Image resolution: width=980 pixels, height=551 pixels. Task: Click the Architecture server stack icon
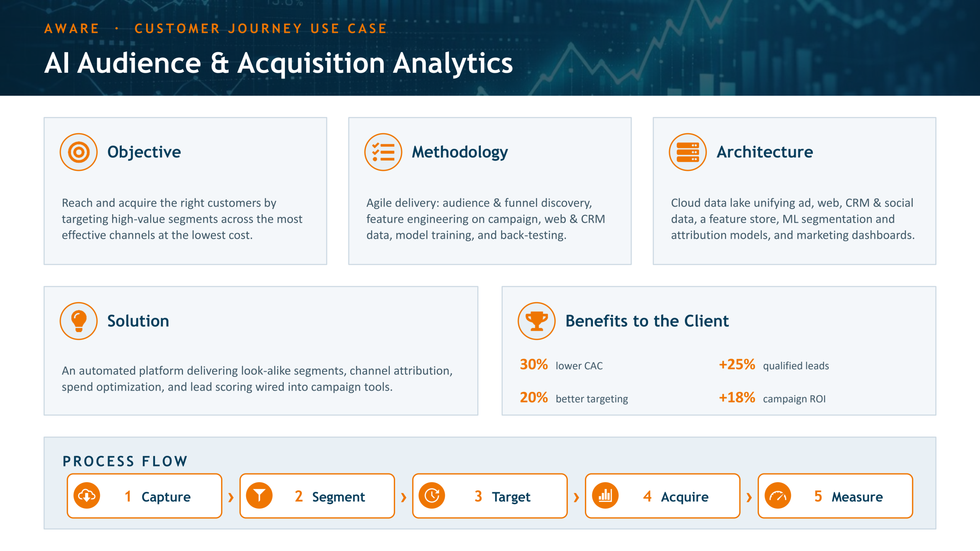click(x=688, y=152)
